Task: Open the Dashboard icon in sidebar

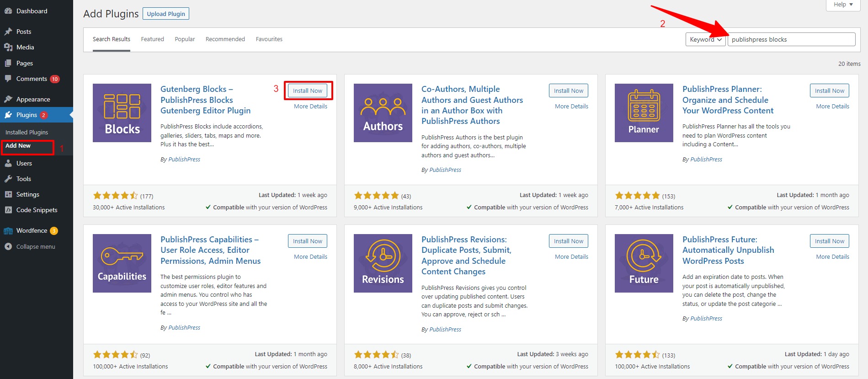Action: pos(8,11)
